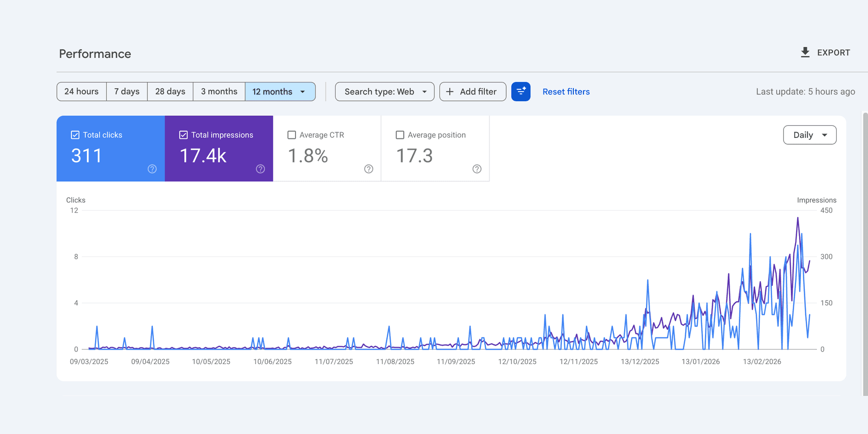Click the 13/02/2026 date on chart axis
Image resolution: width=868 pixels, height=434 pixels.
tap(762, 362)
